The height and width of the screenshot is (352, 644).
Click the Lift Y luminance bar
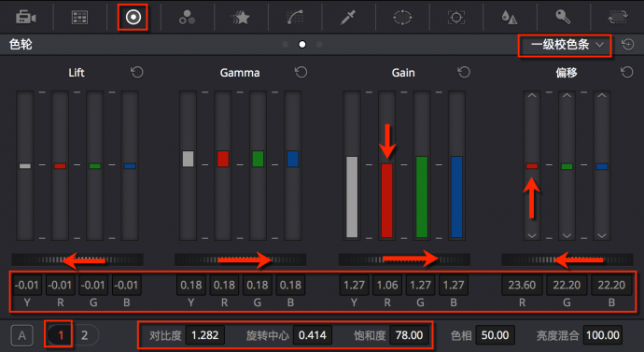point(25,165)
